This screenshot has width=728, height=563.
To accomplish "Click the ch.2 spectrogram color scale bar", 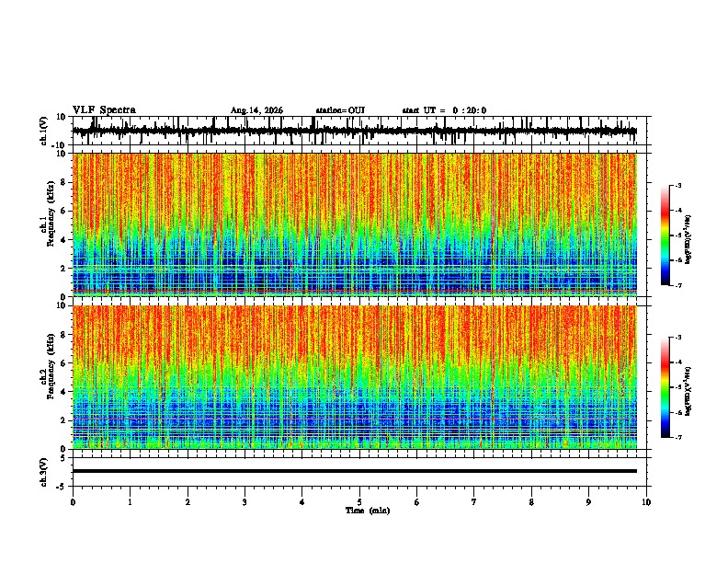I will 665,387.
